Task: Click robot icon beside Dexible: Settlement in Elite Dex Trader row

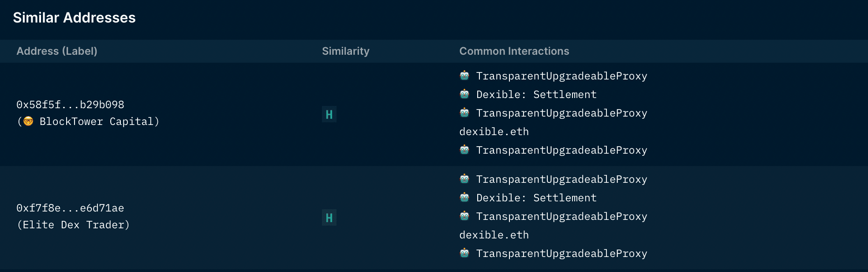Action: pos(464,197)
